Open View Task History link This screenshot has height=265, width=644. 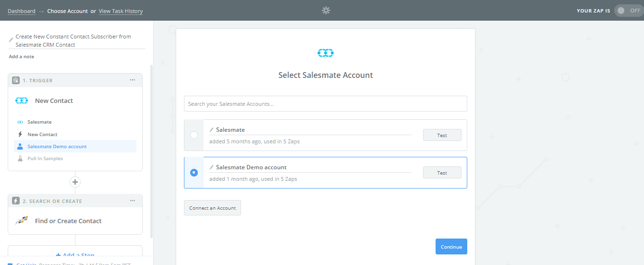[x=121, y=11]
